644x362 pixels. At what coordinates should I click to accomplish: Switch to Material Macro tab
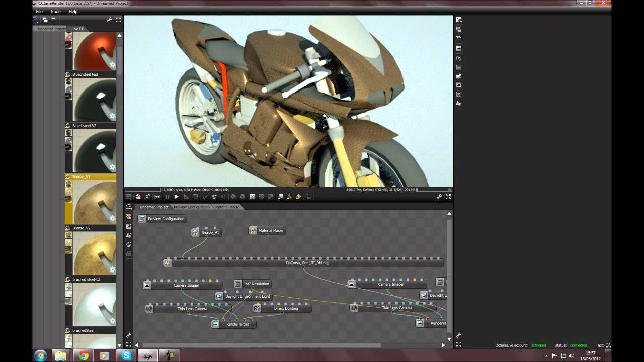(x=227, y=207)
